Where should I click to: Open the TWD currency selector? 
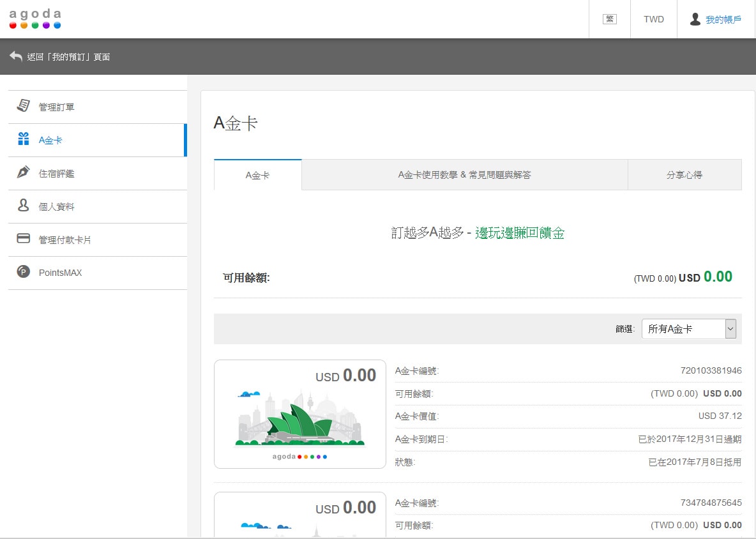click(653, 19)
